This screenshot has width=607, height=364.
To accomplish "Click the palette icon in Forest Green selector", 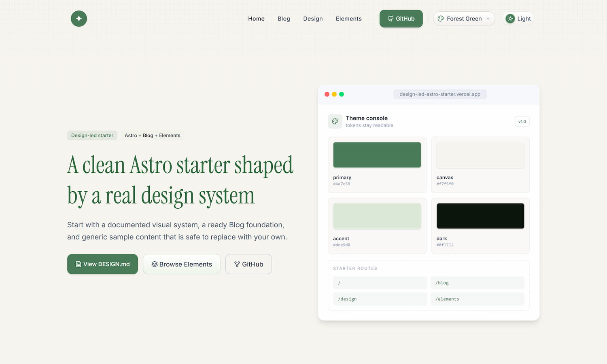I will 441,19.
